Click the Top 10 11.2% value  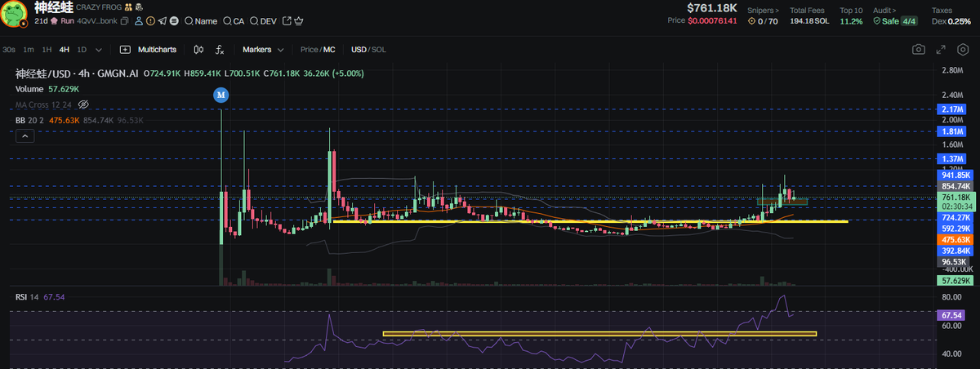850,20
